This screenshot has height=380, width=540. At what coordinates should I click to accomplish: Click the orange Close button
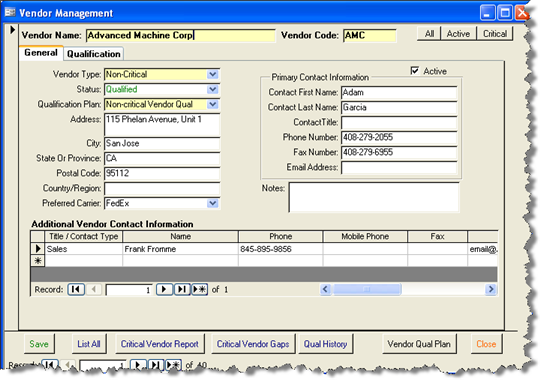(486, 344)
